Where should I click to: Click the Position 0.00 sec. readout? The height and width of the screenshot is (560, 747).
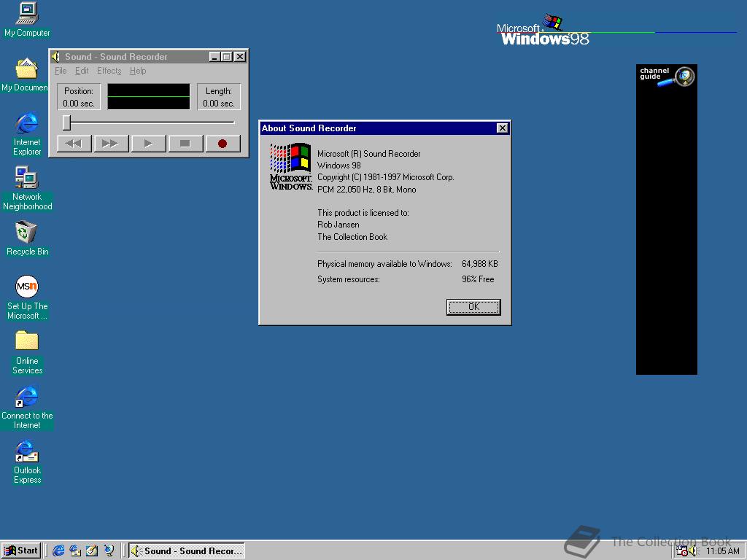[79, 97]
